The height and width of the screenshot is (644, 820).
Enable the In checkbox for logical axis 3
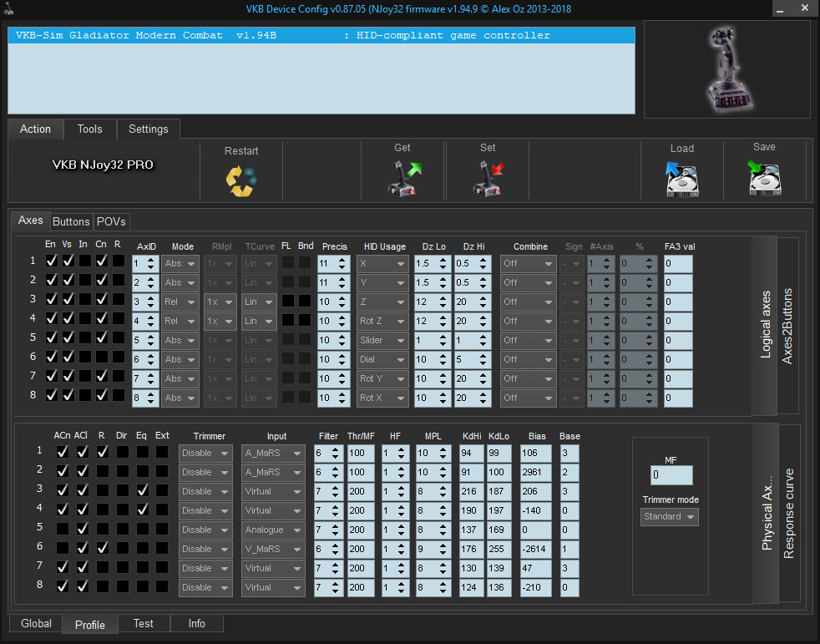coord(84,300)
